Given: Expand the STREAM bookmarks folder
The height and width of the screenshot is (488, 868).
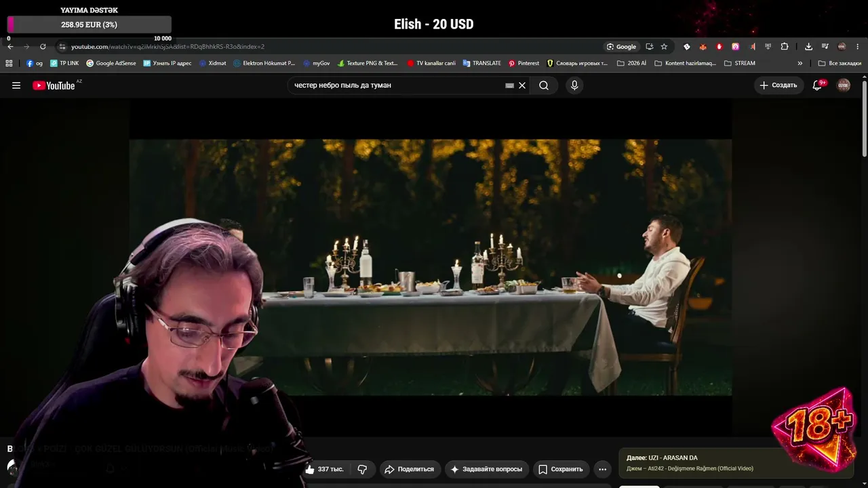Looking at the screenshot, I should point(740,63).
